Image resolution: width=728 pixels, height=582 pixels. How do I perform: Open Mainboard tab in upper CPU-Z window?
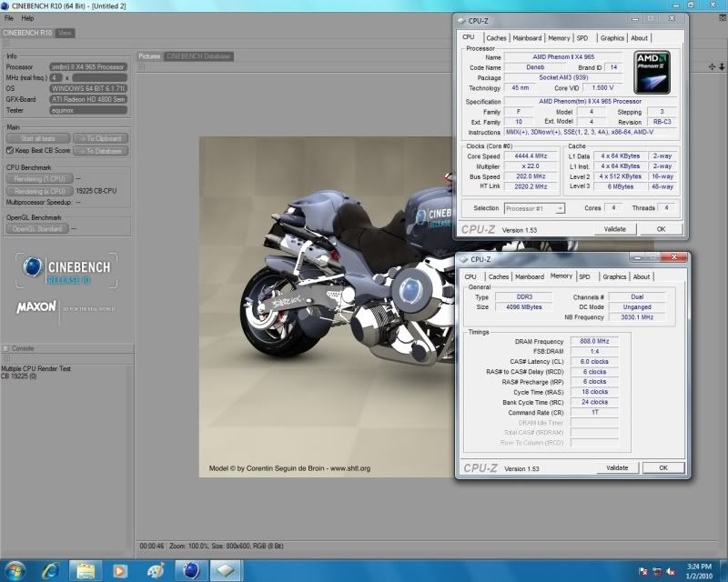pyautogui.click(x=527, y=38)
